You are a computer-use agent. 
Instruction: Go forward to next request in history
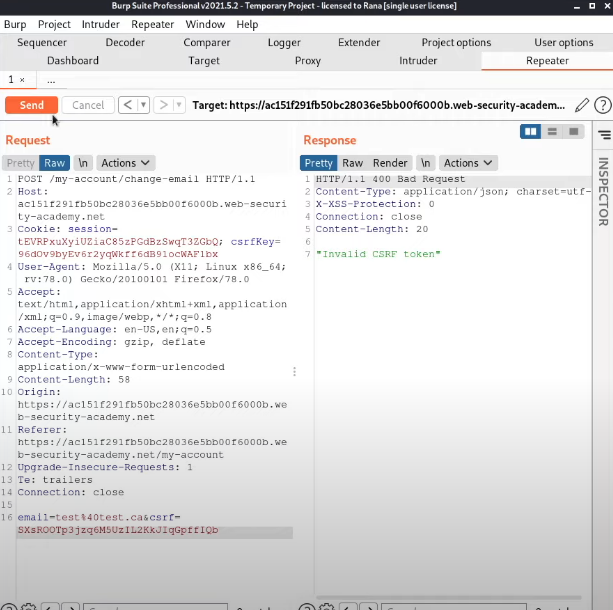point(163,105)
